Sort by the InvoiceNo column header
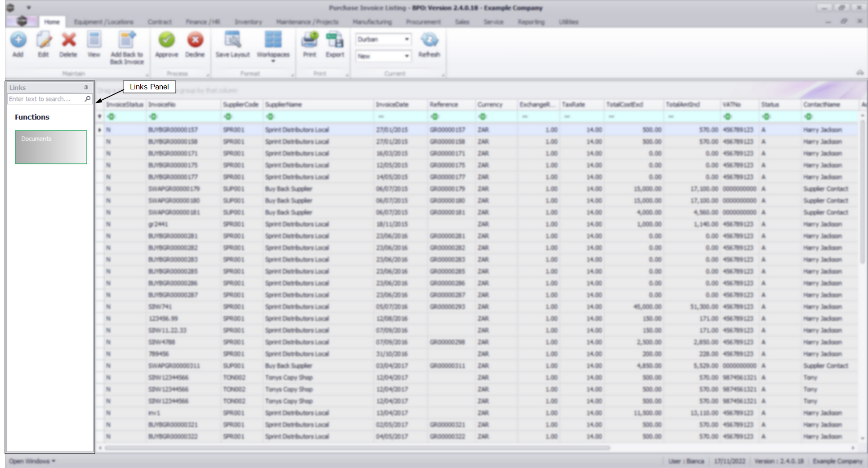Screen dimensions: 868x468 pos(184,105)
